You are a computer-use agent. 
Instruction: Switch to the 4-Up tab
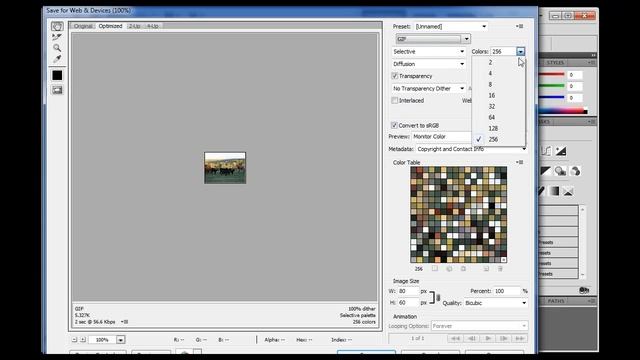[153, 26]
